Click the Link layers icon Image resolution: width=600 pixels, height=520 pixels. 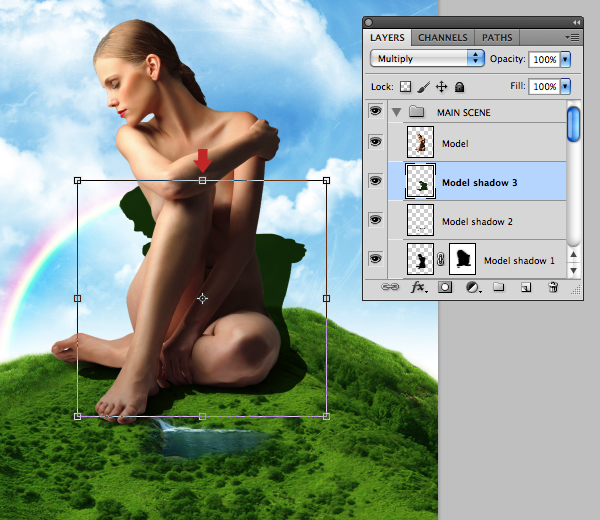click(x=390, y=287)
